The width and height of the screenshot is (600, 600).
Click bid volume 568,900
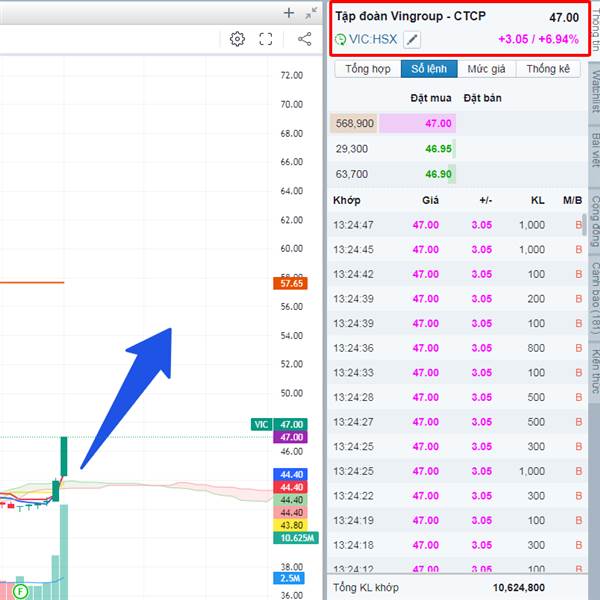[354, 123]
